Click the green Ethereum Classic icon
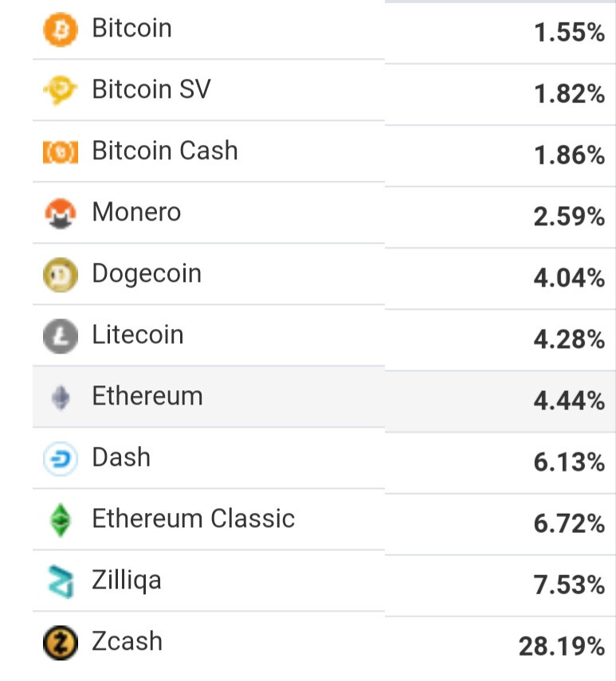Screen dimensions: 616x681 click(x=61, y=520)
